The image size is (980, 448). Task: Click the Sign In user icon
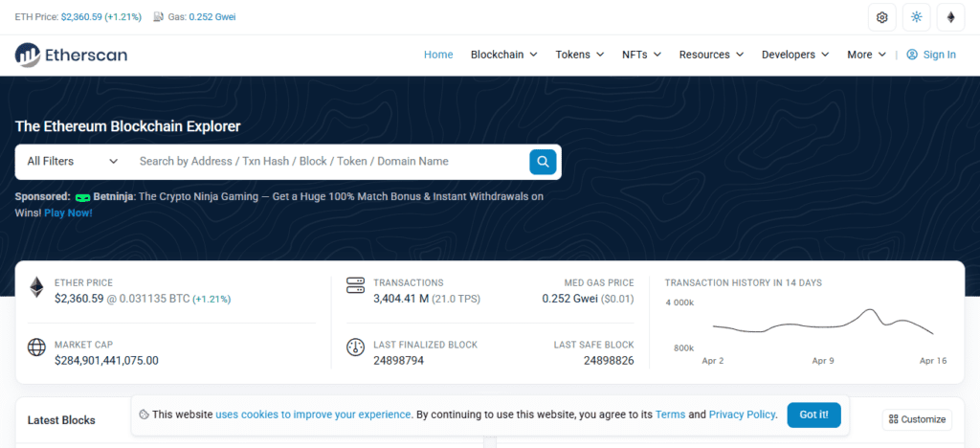coord(912,55)
